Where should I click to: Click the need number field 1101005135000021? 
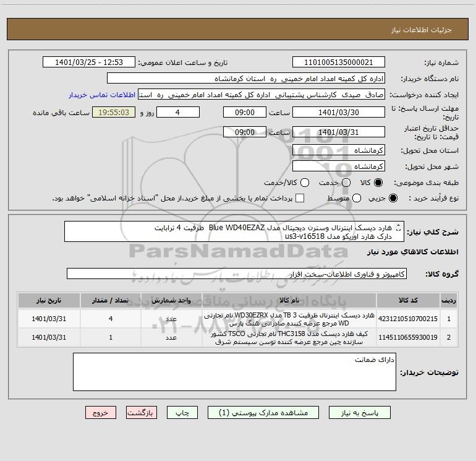[x=339, y=62]
